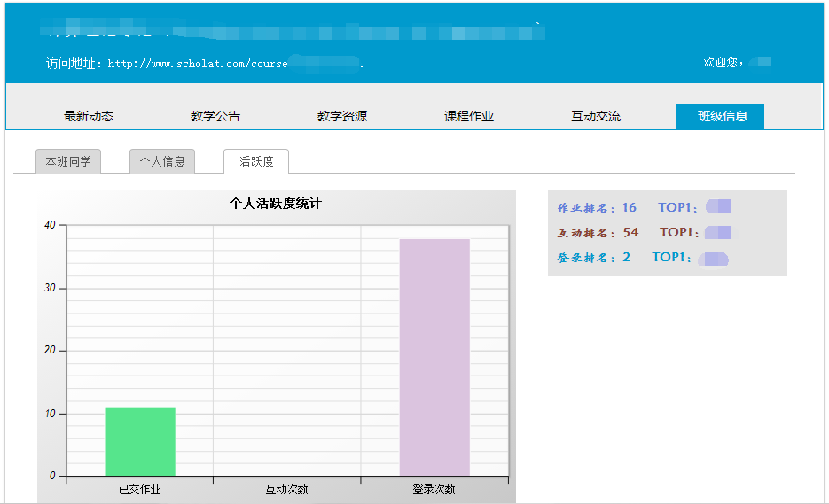The image size is (829, 504).
Task: Click the 互动次数 axis label
Action: point(287,489)
